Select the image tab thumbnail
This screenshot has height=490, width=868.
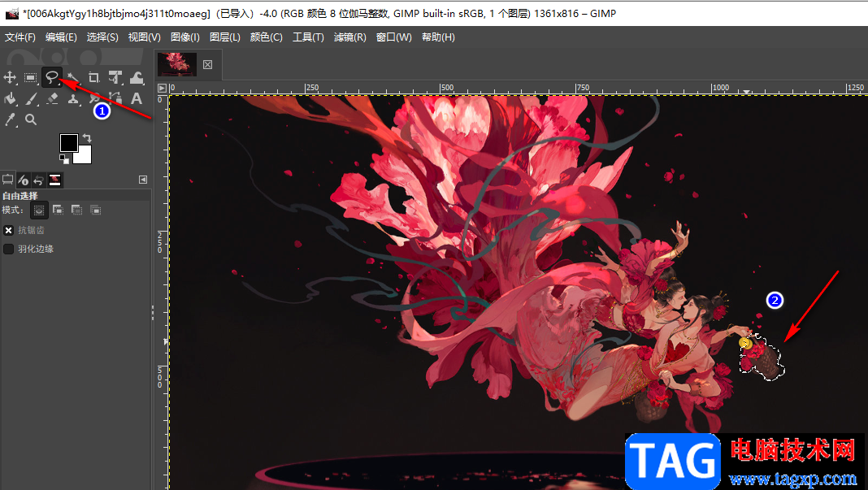[176, 64]
